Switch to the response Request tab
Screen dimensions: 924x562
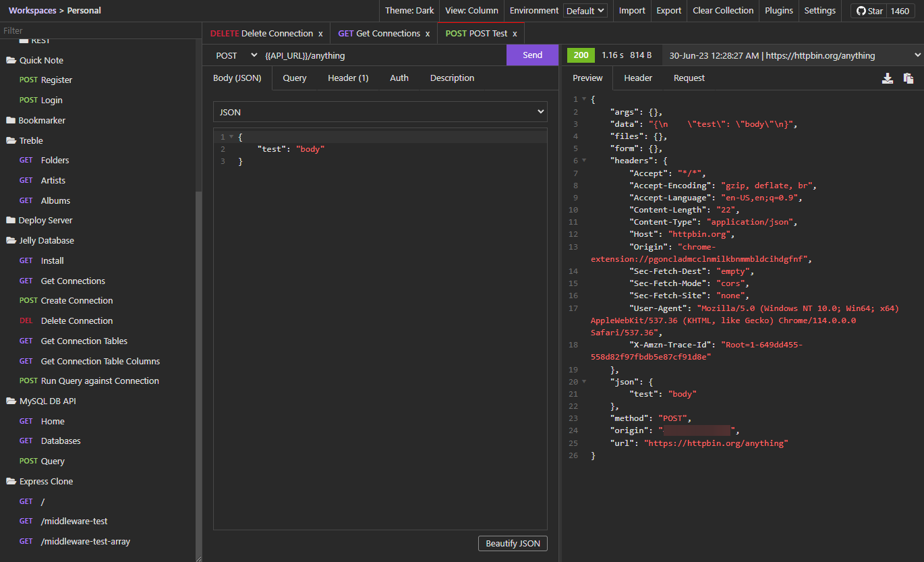(689, 78)
